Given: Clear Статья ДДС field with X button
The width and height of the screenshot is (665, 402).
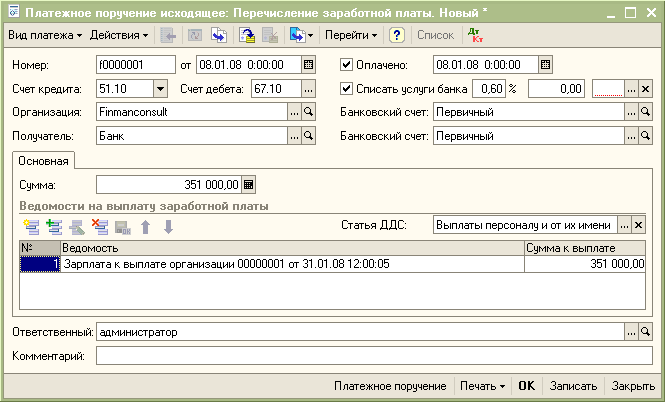Looking at the screenshot, I should click(x=639, y=225).
